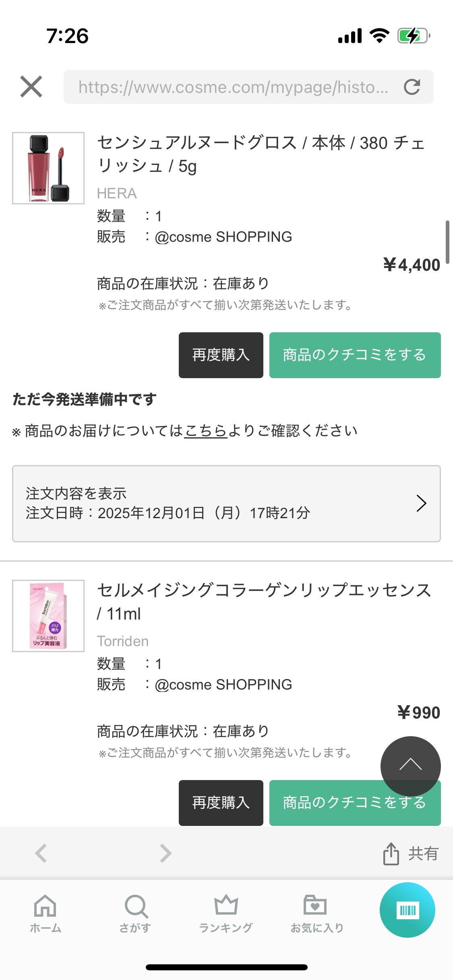Open the さがす search tab
The height and width of the screenshot is (980, 453).
coord(136,913)
